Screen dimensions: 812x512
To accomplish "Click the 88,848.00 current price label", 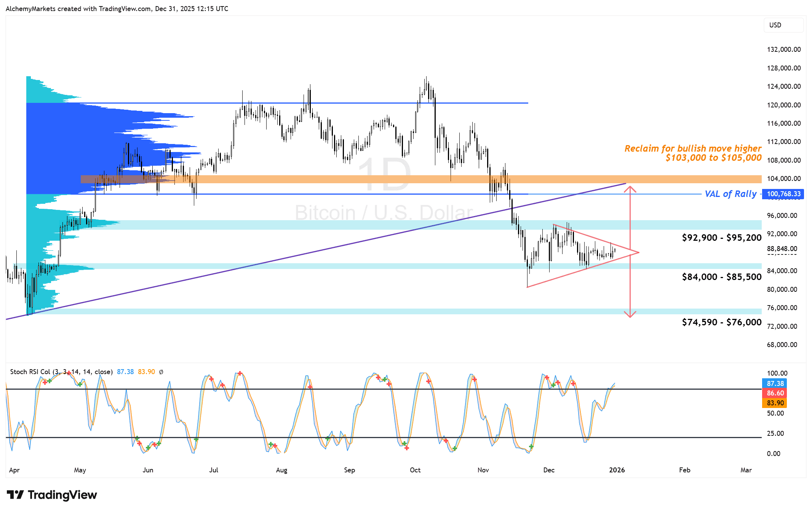I will [x=782, y=249].
